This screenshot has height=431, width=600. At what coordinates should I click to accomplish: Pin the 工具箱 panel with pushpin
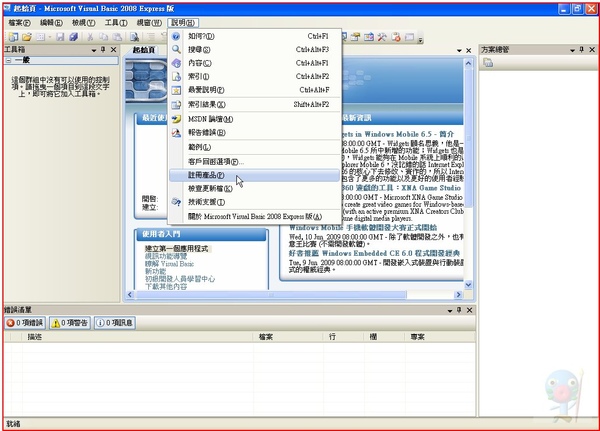tap(103, 49)
